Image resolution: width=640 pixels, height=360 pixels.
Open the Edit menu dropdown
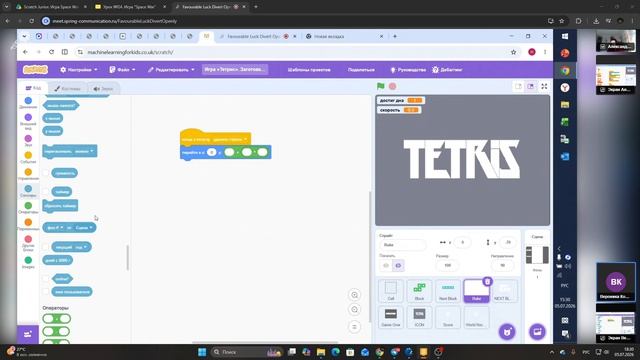tap(171, 70)
